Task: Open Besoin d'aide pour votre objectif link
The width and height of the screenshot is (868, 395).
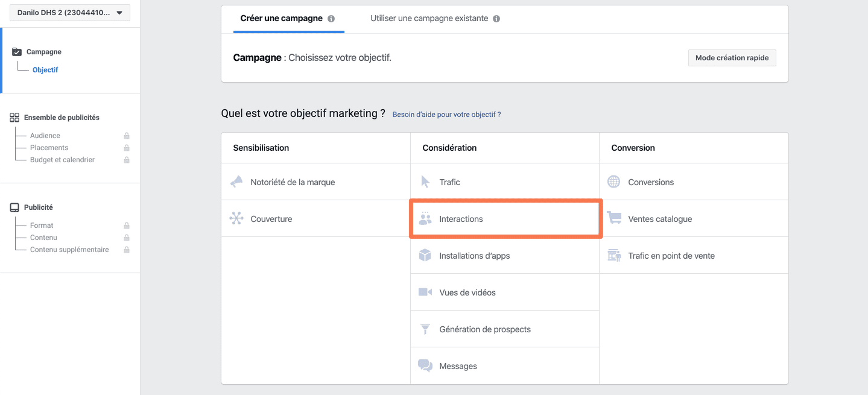Action: [x=446, y=115]
